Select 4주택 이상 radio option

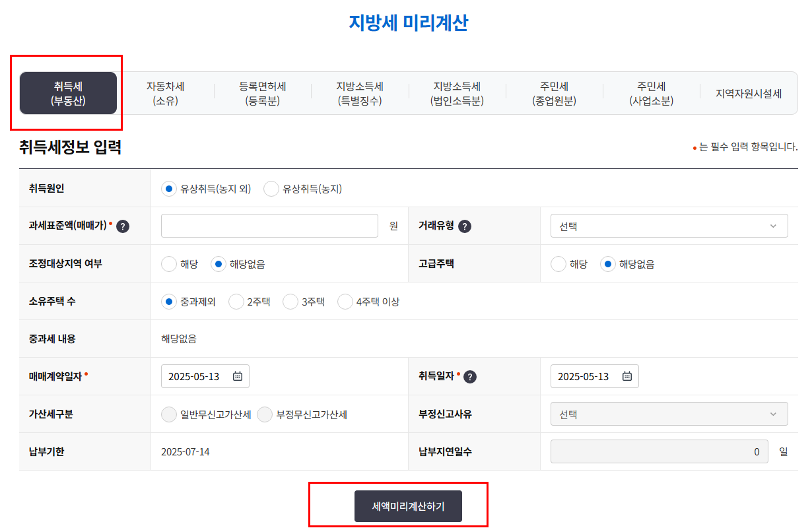point(345,302)
